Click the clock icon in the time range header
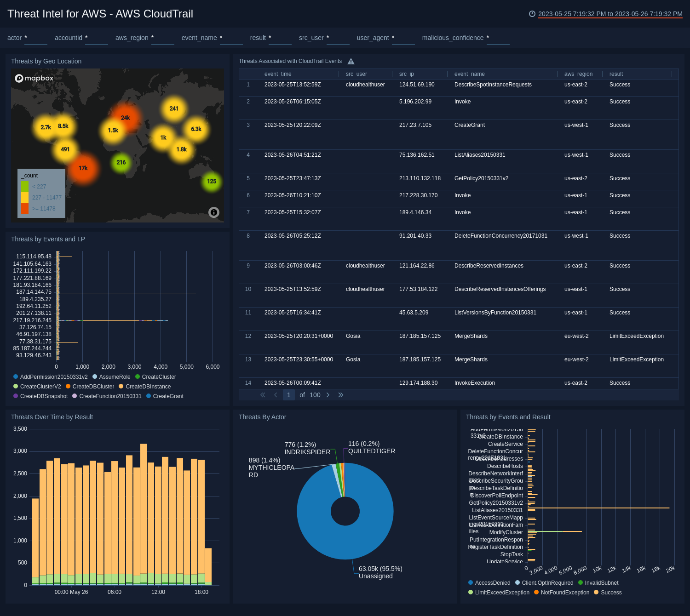 pyautogui.click(x=532, y=14)
